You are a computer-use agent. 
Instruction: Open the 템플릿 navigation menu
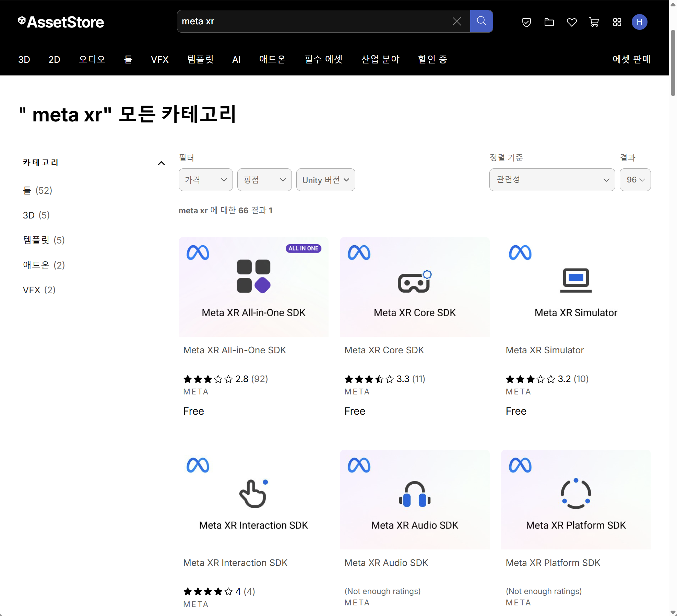(200, 59)
